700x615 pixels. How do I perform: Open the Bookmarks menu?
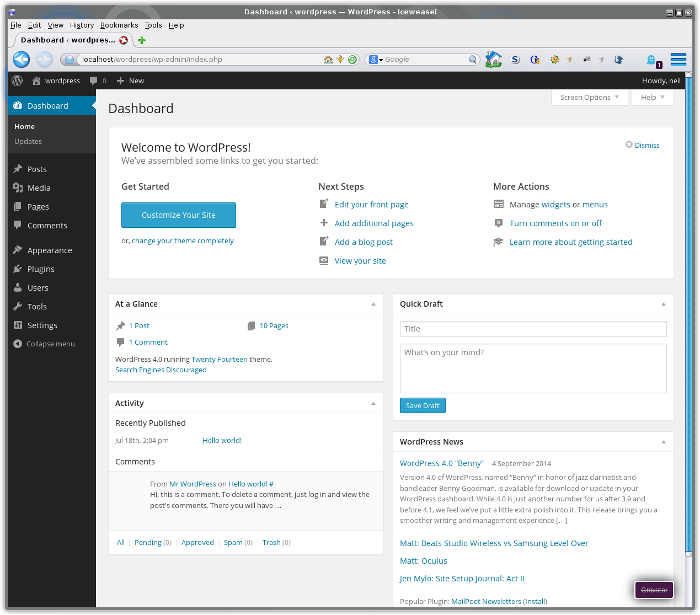point(119,25)
